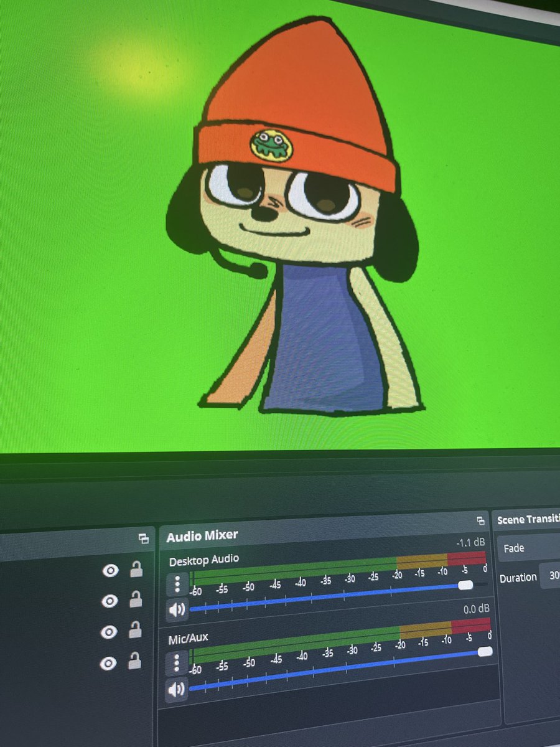The image size is (560, 747).
Task: Click the 0.0 dB reading
Action: pyautogui.click(x=476, y=608)
